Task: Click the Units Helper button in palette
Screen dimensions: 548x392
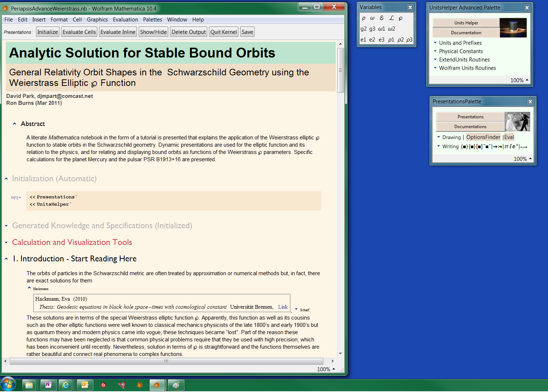Action: (x=466, y=23)
